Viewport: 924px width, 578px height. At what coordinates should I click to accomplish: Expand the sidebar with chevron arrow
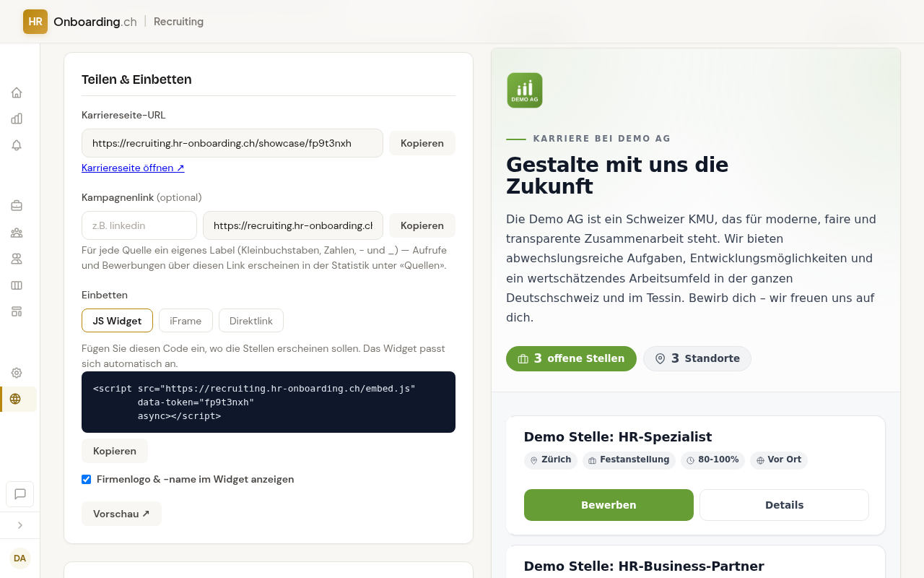[20, 525]
